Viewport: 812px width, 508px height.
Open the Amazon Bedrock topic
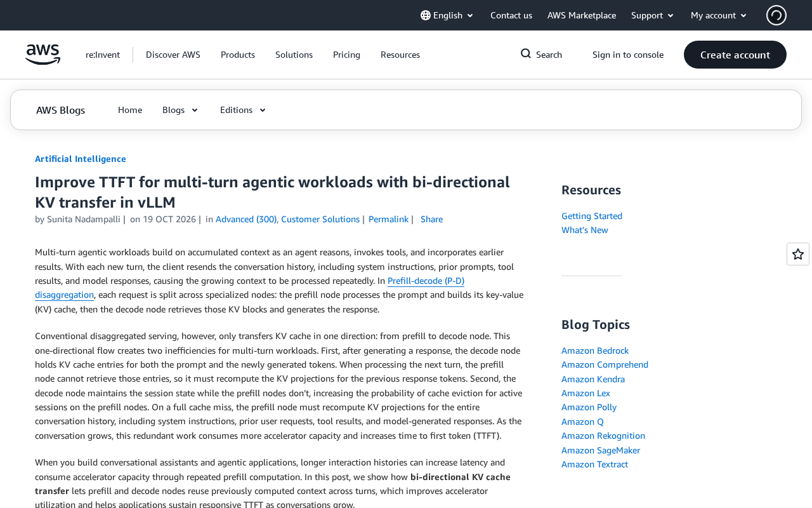(x=595, y=351)
